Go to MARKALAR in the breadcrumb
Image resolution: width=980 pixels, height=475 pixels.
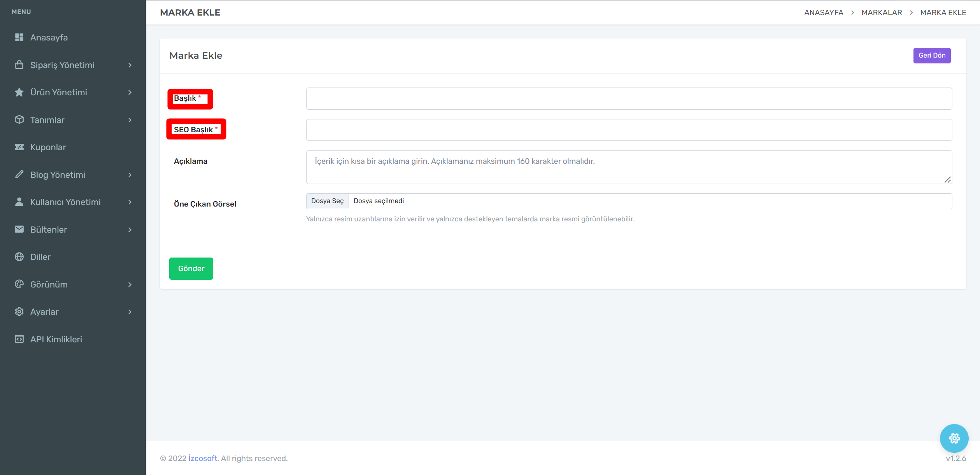[882, 12]
